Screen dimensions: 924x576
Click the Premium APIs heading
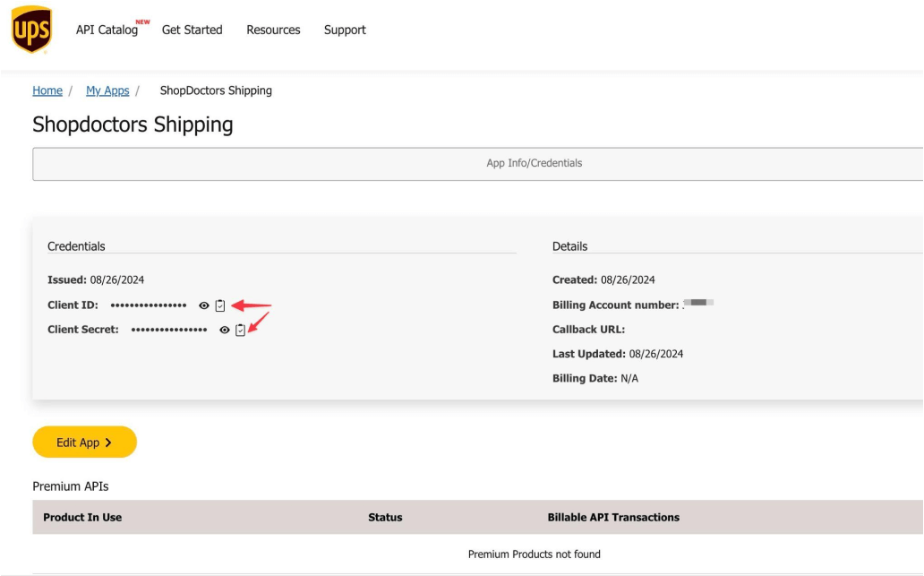click(x=70, y=486)
